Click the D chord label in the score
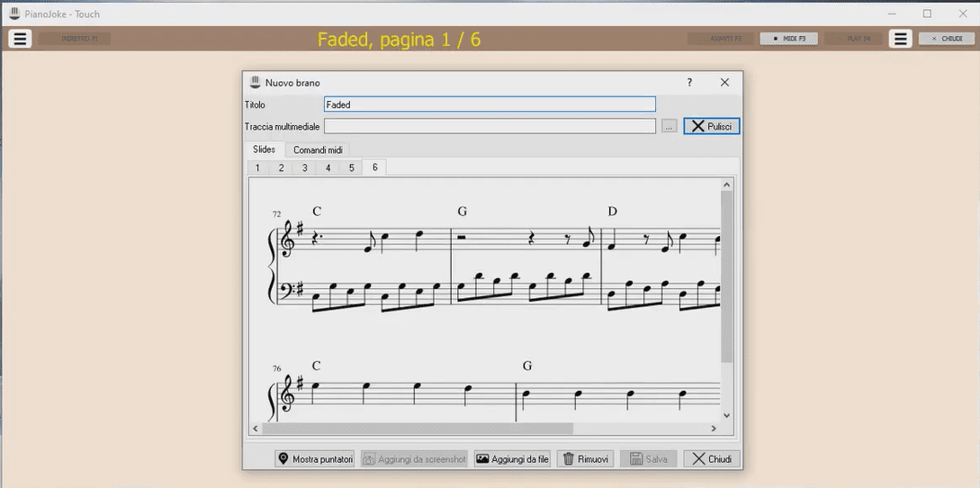Image resolution: width=980 pixels, height=488 pixels. pyautogui.click(x=613, y=212)
